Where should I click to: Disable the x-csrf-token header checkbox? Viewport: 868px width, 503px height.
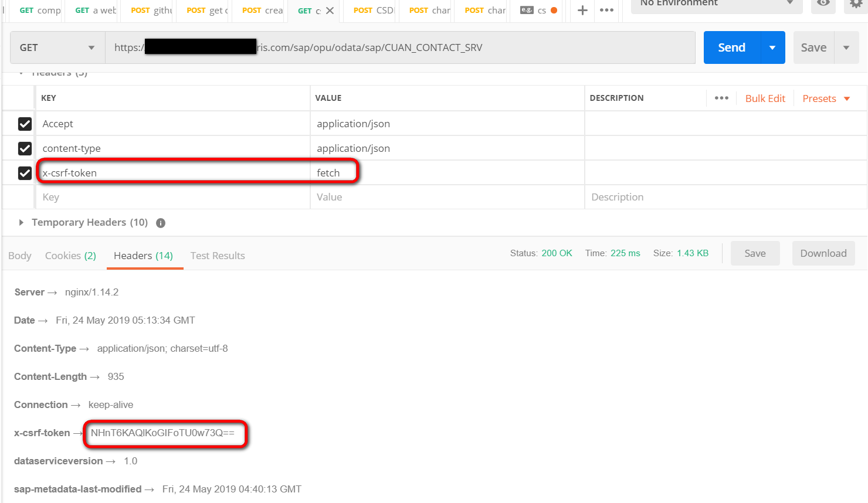point(24,173)
